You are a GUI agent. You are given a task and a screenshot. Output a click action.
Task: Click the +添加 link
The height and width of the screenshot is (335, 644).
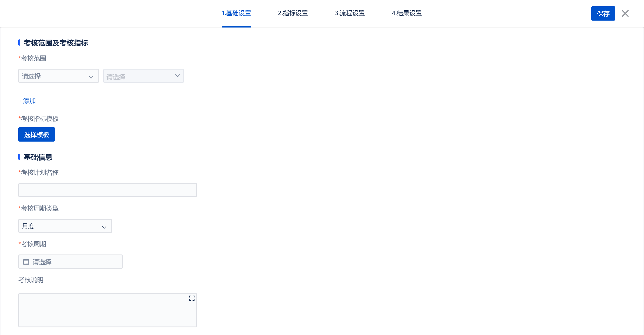tap(27, 101)
